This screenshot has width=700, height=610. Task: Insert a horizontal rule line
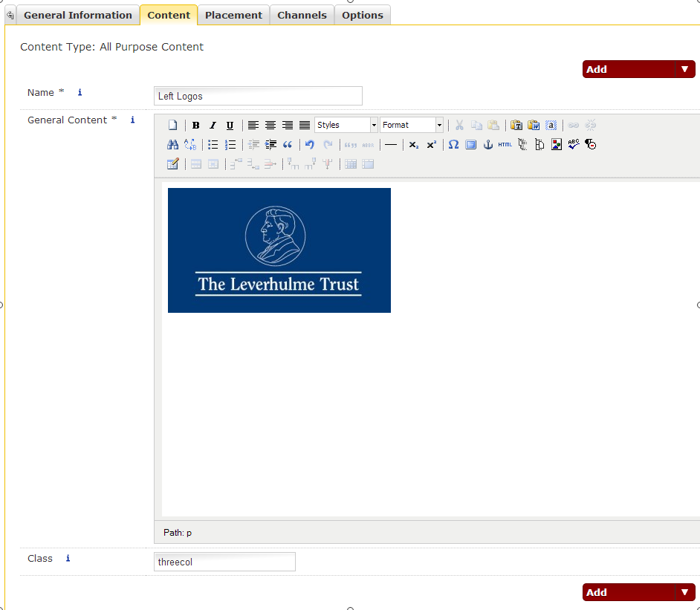[x=390, y=145]
